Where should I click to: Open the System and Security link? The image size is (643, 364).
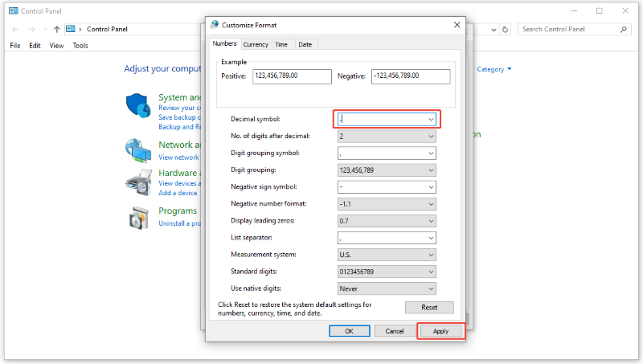[179, 97]
